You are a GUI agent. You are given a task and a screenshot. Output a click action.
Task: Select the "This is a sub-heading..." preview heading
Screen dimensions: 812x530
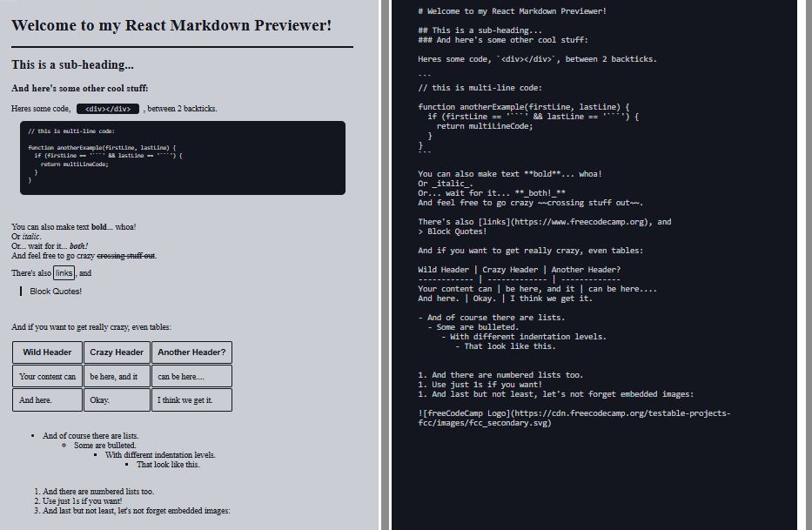(72, 64)
